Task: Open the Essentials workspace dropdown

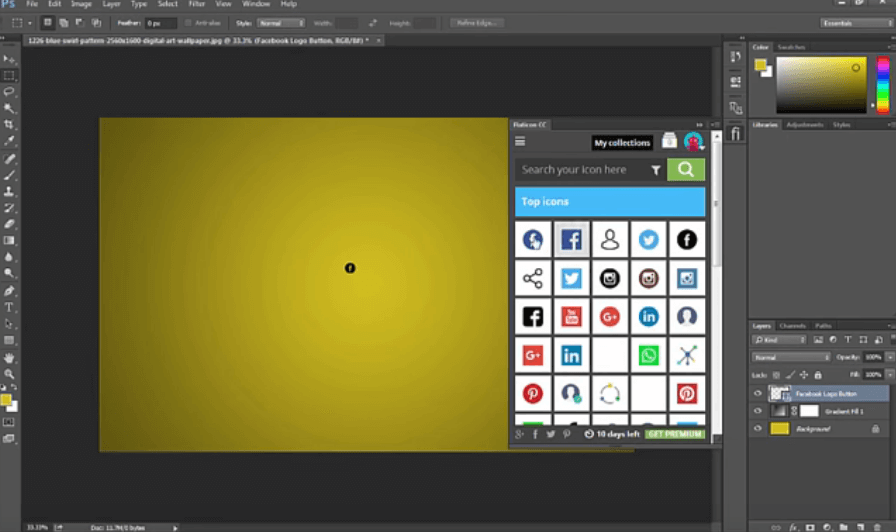Action: click(x=857, y=23)
